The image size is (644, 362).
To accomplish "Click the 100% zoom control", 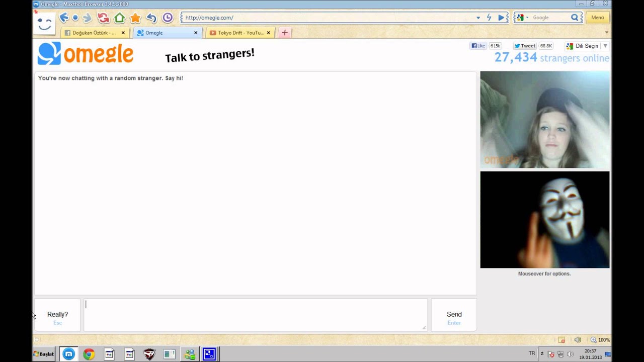I will click(x=600, y=340).
